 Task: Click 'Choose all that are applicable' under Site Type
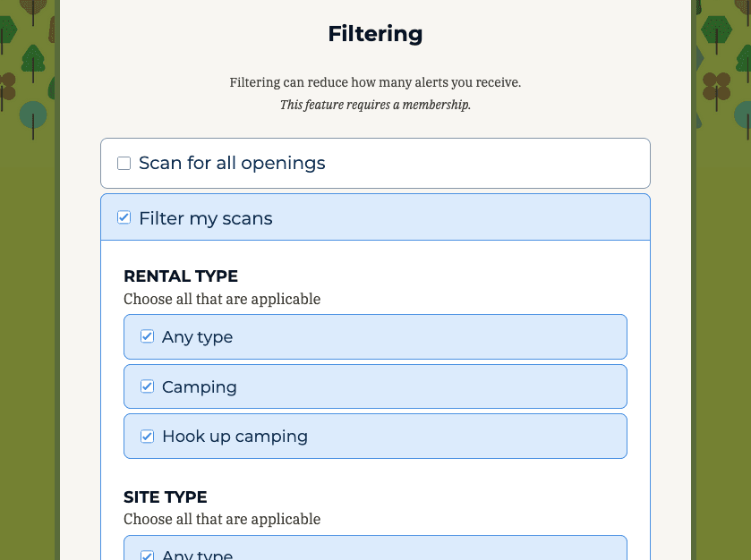pyautogui.click(x=222, y=520)
